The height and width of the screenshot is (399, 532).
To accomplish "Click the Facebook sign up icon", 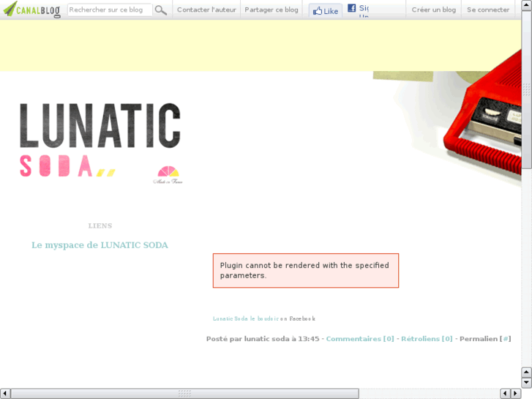I will coord(352,8).
